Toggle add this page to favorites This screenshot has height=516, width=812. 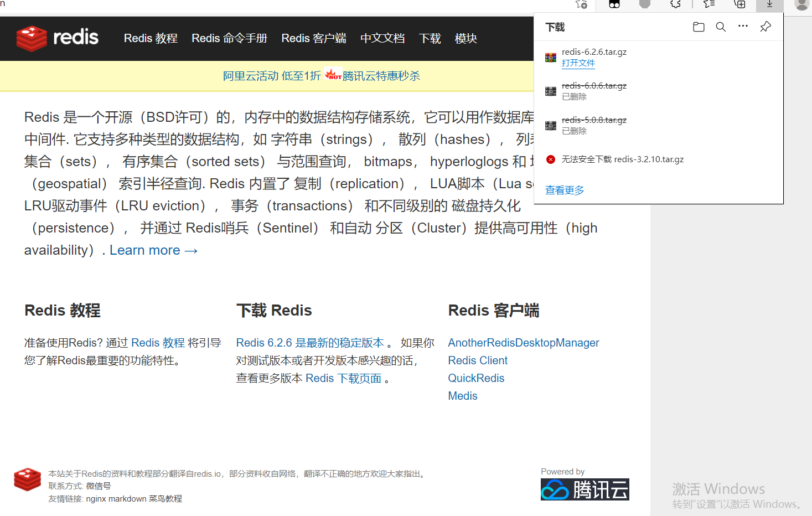(581, 4)
